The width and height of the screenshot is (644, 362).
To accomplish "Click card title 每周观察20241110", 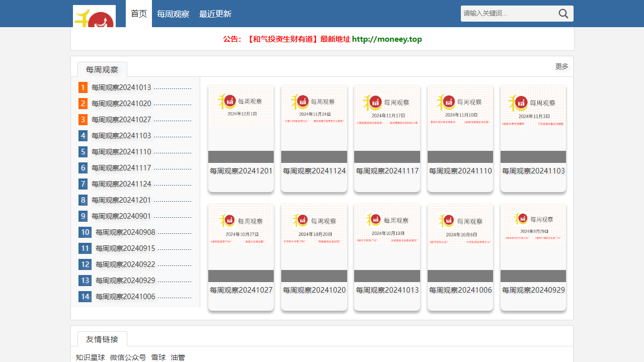I will [460, 171].
